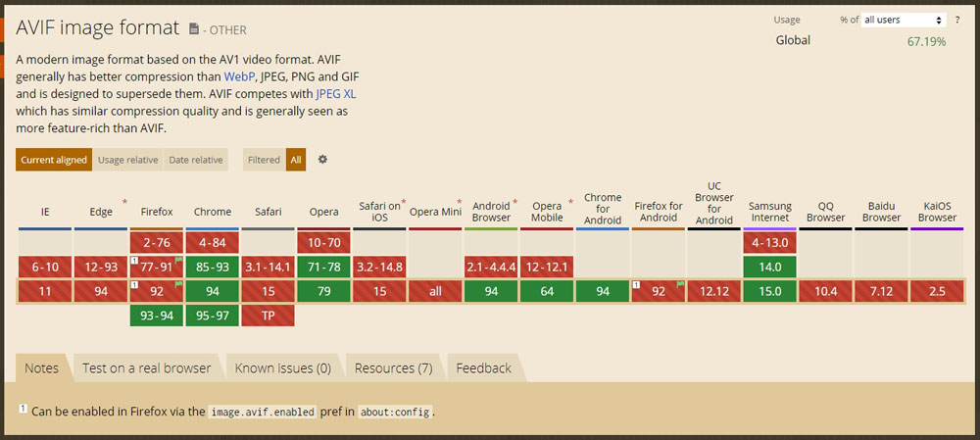
Task: Switch to Date relative view
Action: pyautogui.click(x=196, y=160)
